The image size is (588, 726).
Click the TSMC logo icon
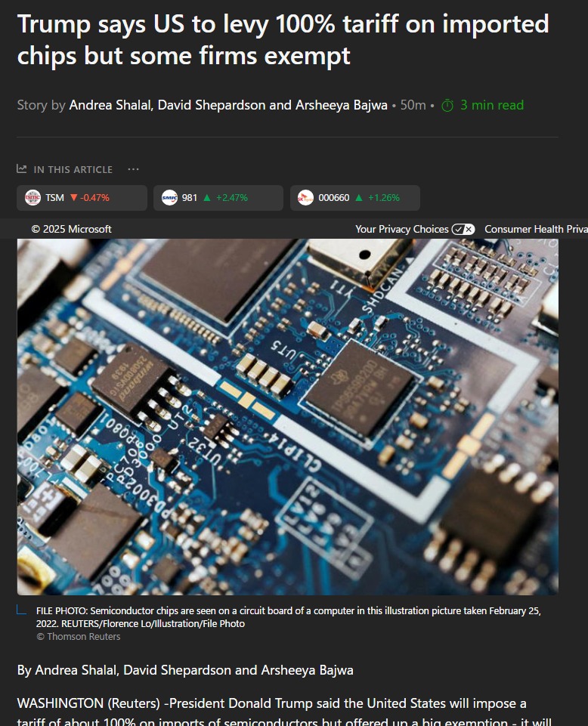coord(32,198)
